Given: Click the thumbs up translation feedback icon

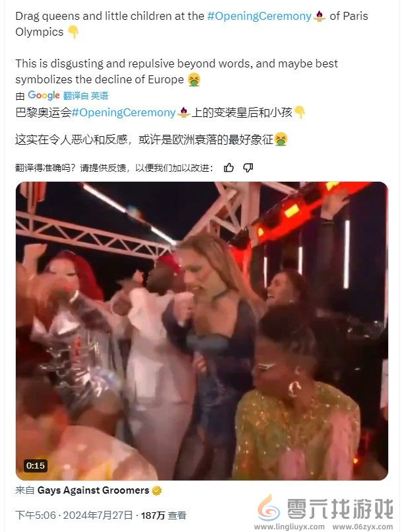Looking at the screenshot, I should 229,168.
